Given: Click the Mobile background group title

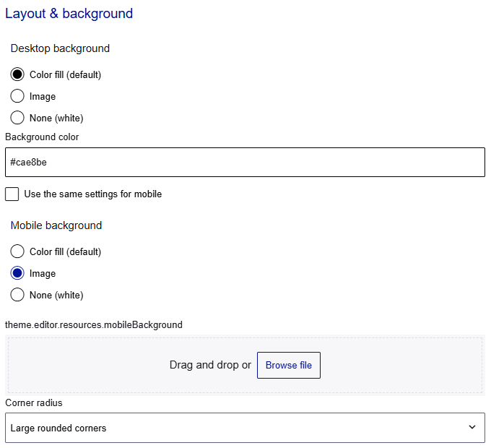Looking at the screenshot, I should [x=56, y=225].
